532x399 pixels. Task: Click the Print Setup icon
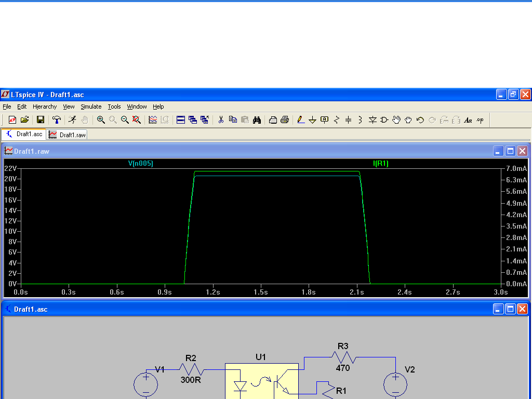(273, 120)
